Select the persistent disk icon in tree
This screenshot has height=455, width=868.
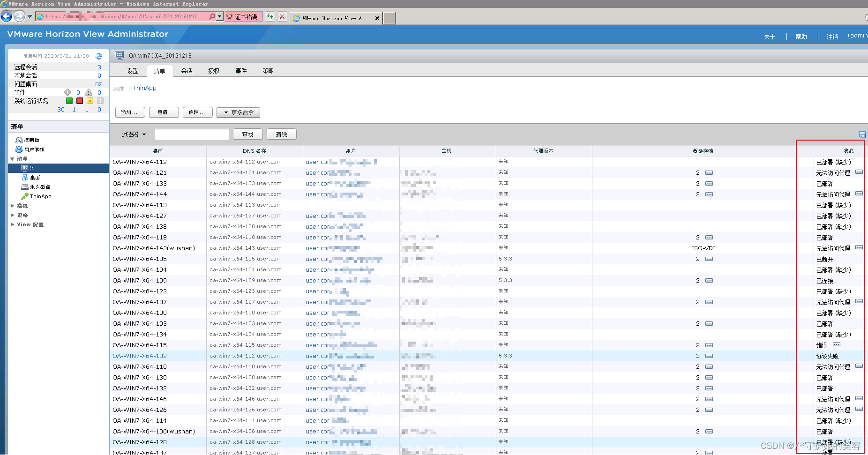tap(25, 187)
